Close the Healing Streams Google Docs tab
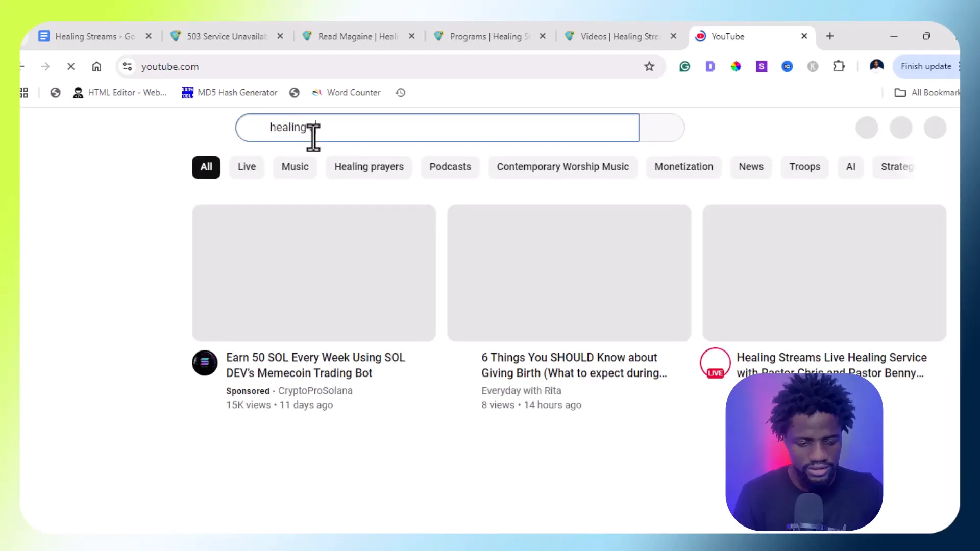This screenshot has width=980, height=551. coord(149,36)
